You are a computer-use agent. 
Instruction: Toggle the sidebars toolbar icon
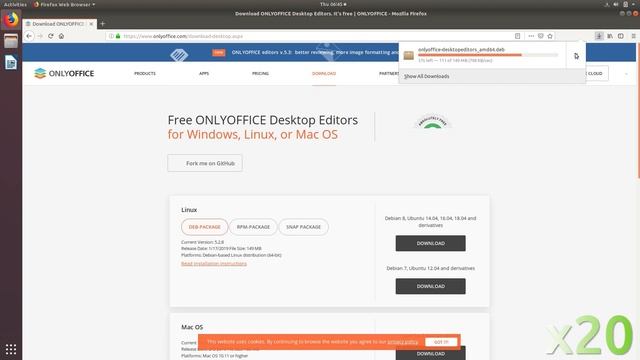[x=620, y=36]
